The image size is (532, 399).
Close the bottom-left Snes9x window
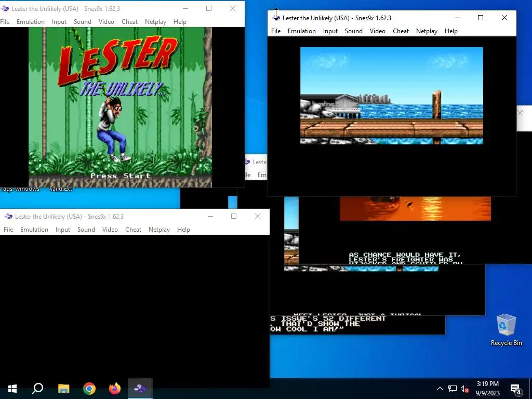point(258,217)
